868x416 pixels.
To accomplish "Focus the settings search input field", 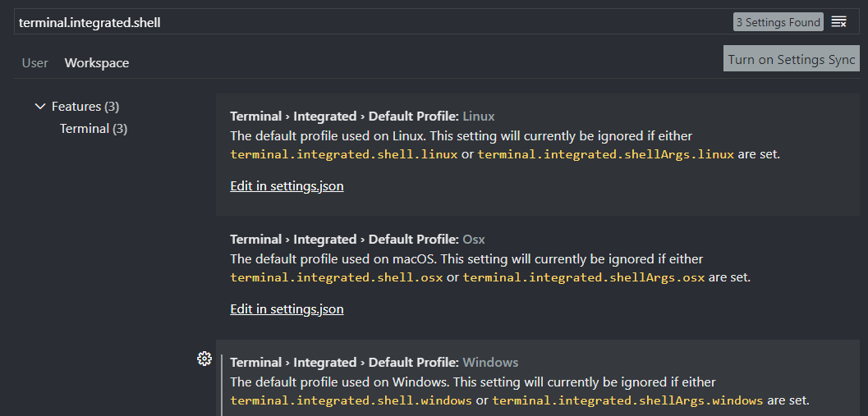I will click(370, 22).
